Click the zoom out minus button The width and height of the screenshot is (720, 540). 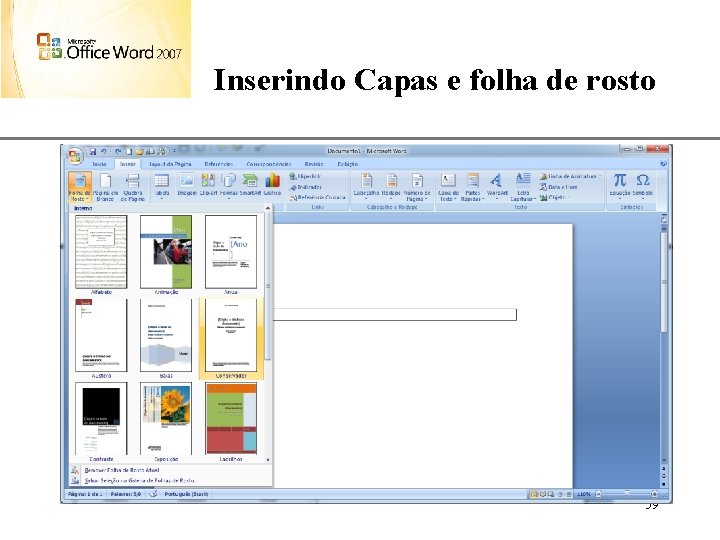tap(598, 495)
